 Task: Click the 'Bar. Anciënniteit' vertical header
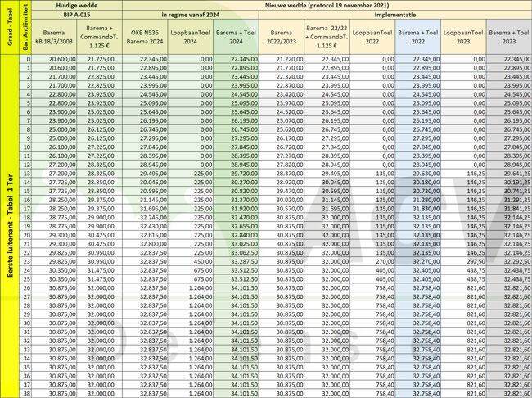pos(25,27)
